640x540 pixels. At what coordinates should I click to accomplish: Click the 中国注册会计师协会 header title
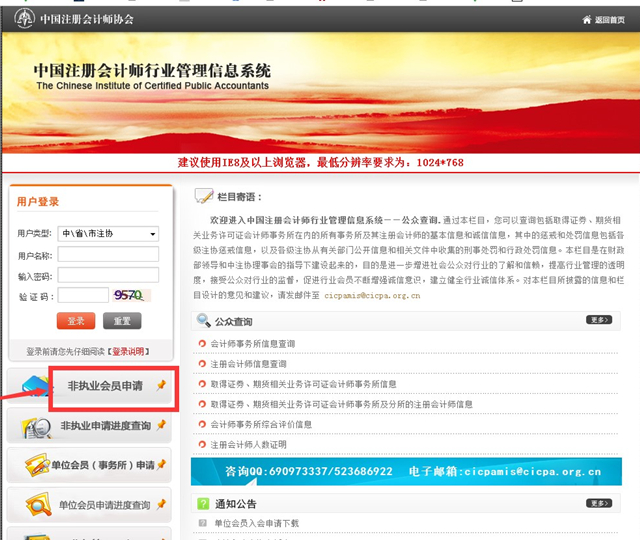click(x=87, y=19)
